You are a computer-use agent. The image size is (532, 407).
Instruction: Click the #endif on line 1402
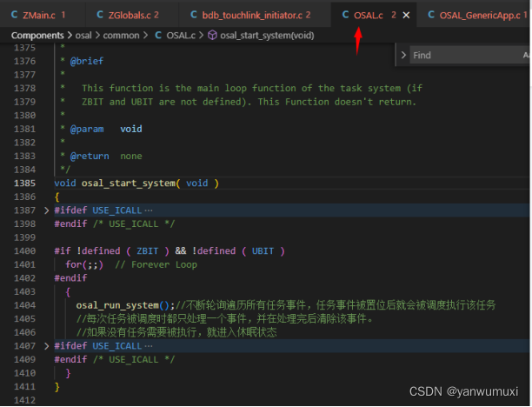[70, 278]
